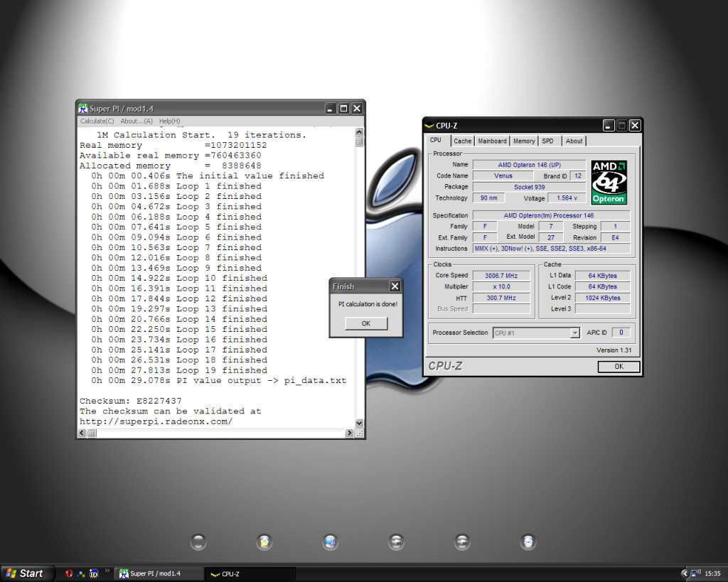Maximize the Super PI window
728x582 pixels.
(x=343, y=109)
